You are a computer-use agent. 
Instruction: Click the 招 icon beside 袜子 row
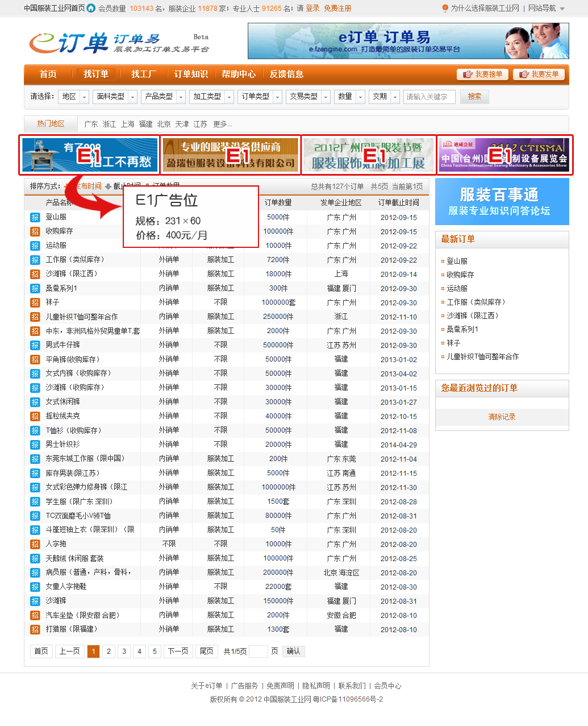tap(35, 302)
